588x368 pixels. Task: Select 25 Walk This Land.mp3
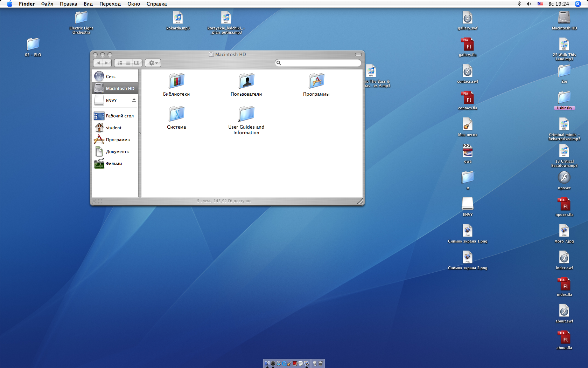(564, 49)
